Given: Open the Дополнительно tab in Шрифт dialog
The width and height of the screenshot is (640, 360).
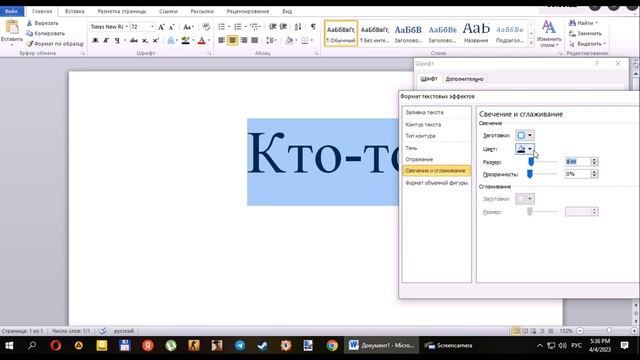Looking at the screenshot, I should click(x=464, y=79).
